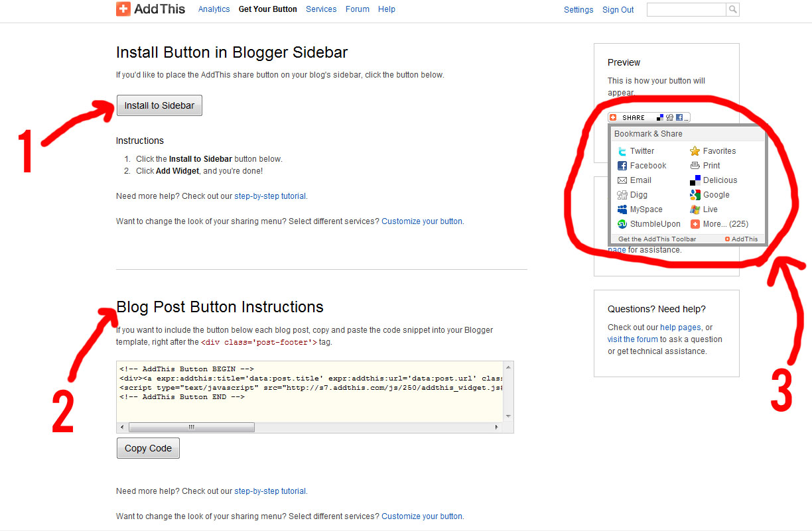The height and width of the screenshot is (531, 812).
Task: Click the orange More plus icon
Action: pyautogui.click(x=695, y=224)
